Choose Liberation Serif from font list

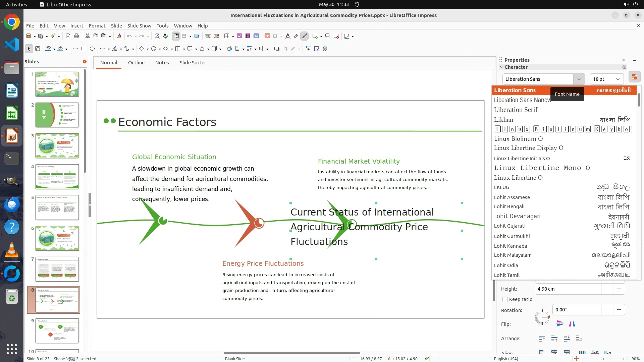tap(516, 110)
